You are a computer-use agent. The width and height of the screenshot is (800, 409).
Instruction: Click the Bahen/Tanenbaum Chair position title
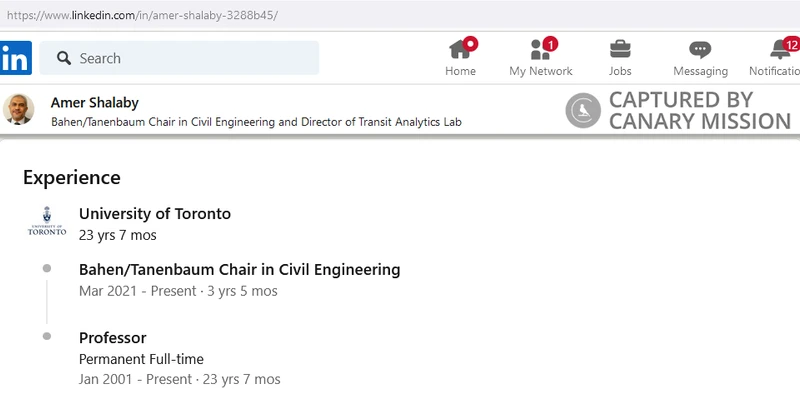tap(239, 269)
